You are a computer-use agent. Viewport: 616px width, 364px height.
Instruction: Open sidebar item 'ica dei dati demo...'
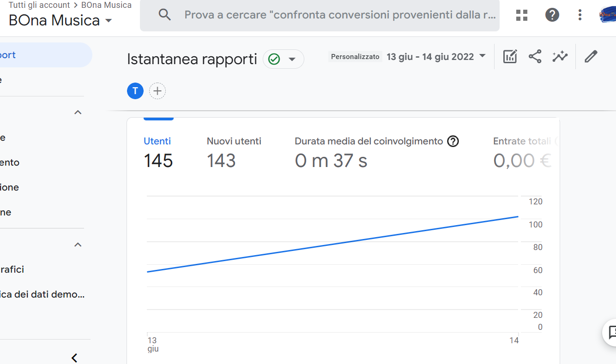click(x=42, y=294)
